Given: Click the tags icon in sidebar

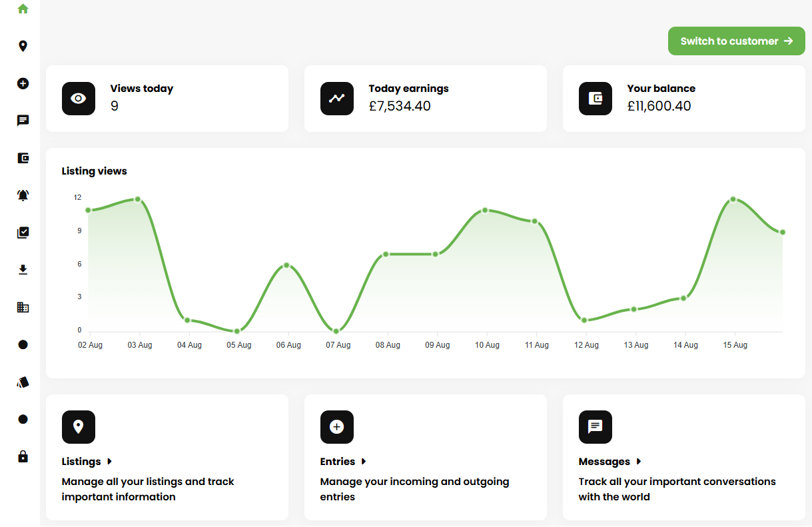Looking at the screenshot, I should [23, 382].
